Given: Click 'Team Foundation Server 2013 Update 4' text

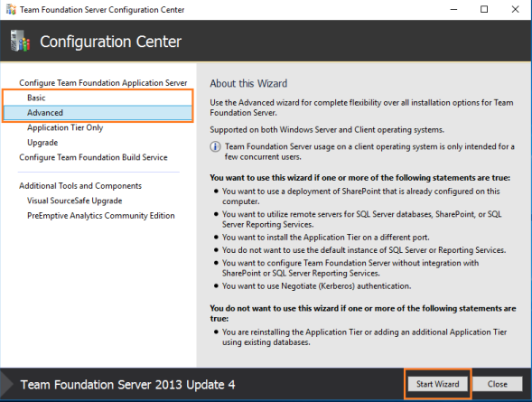Looking at the screenshot, I should coord(127,385).
